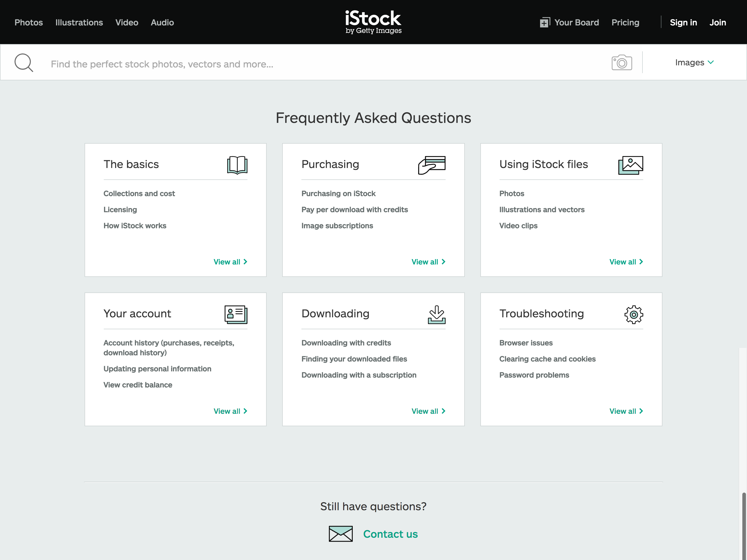Open search by image camera icon
Viewport: 747px width, 560px height.
coord(622,62)
